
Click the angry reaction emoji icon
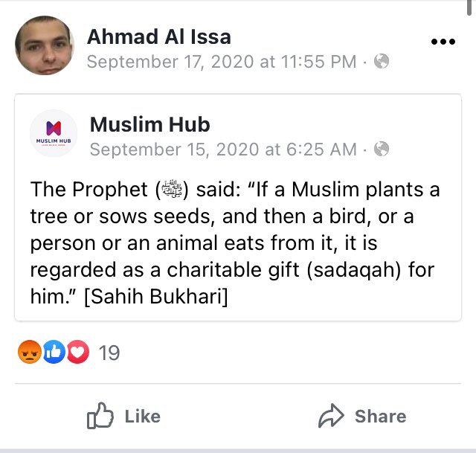[30, 352]
